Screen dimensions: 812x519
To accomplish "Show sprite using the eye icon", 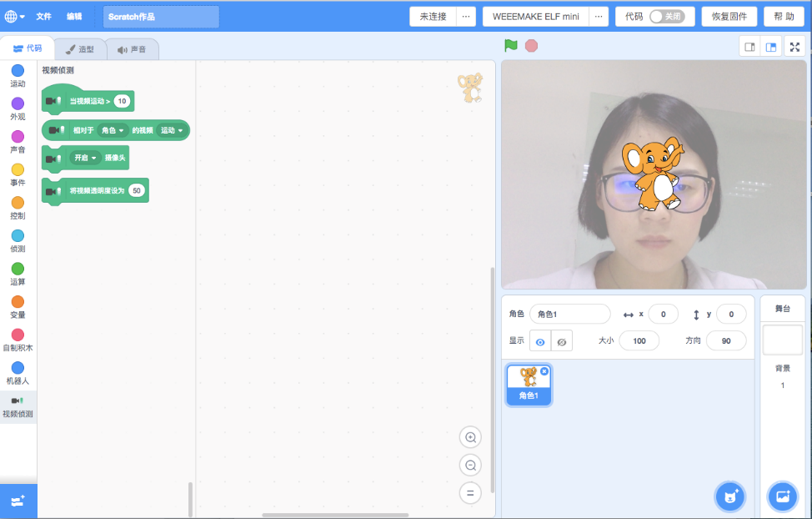I will point(540,341).
